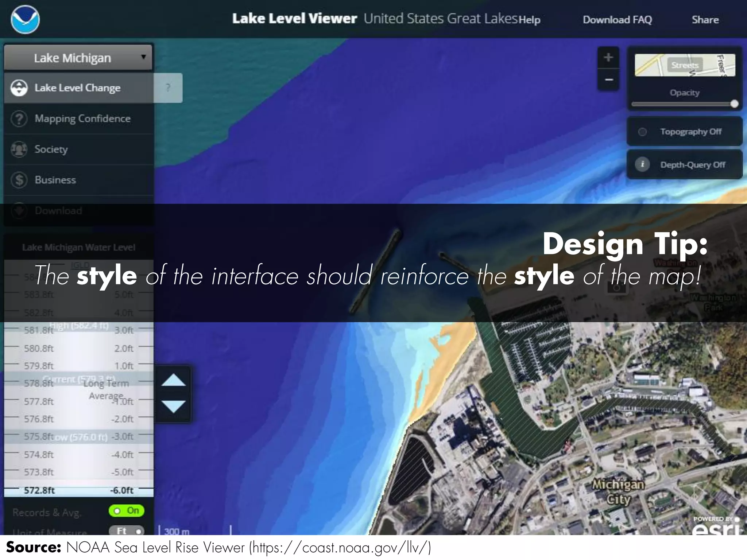
Task: Adjust the Opacity slider handle
Action: (734, 104)
